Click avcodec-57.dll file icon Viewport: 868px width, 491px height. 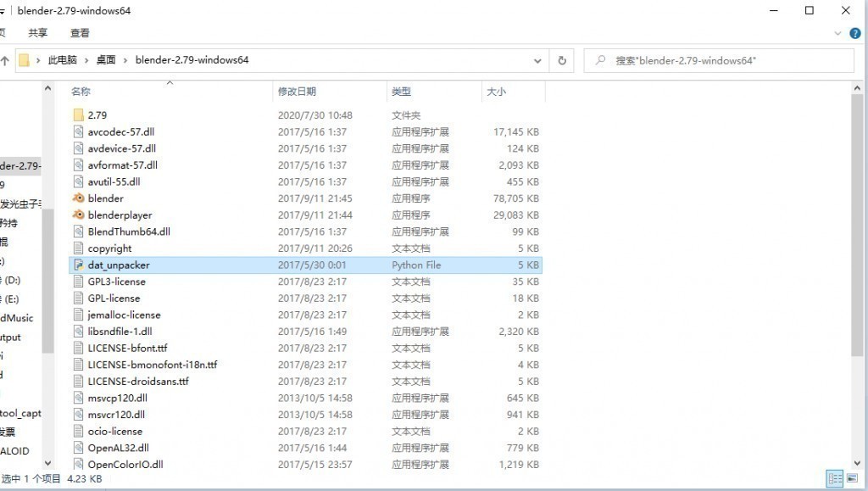click(x=79, y=131)
